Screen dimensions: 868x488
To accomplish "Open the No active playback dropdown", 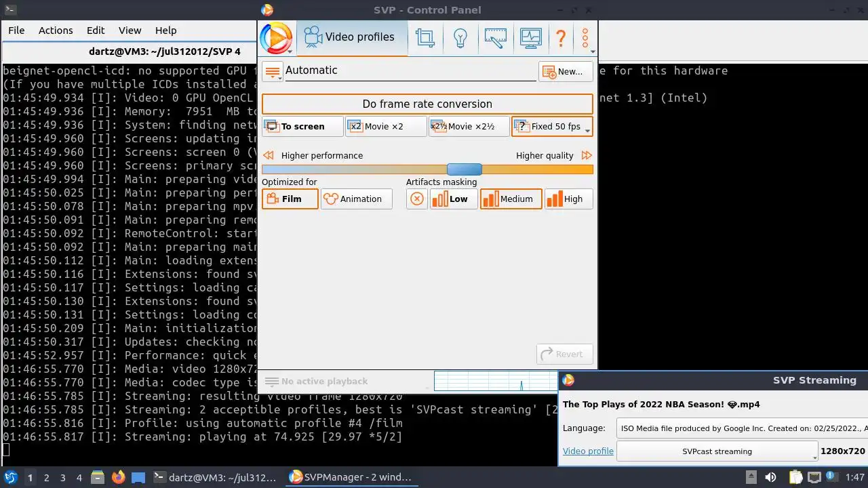I will (344, 382).
